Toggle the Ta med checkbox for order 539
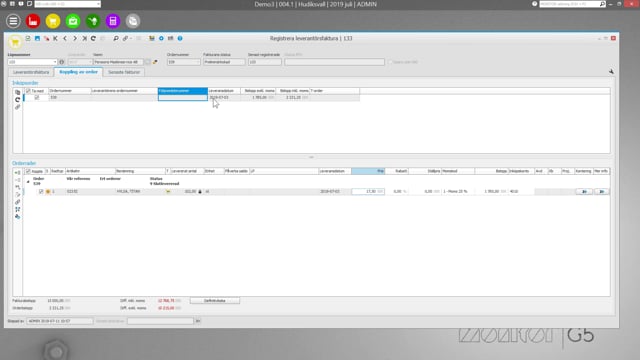 click(37, 98)
